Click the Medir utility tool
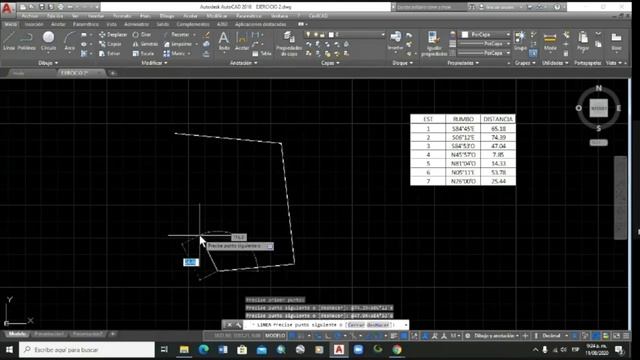The height and width of the screenshot is (360, 640). coord(550,41)
